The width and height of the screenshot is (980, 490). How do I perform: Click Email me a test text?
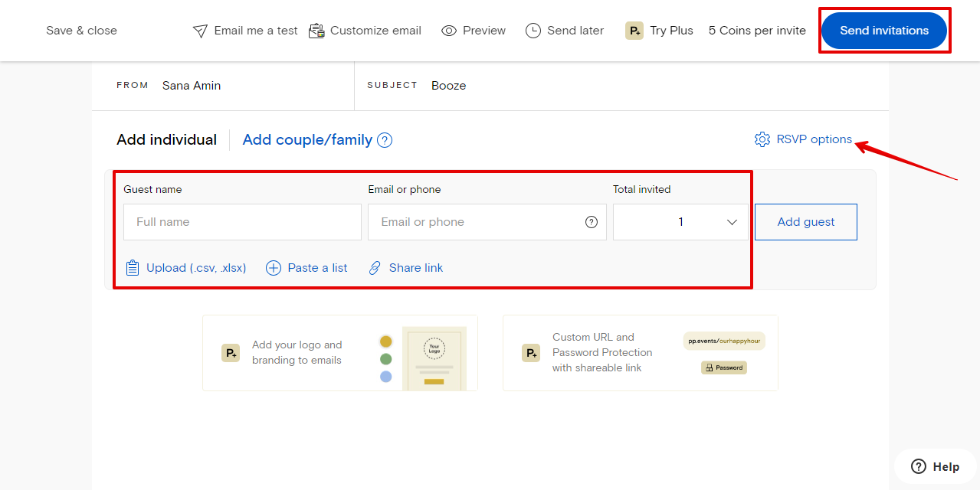[256, 31]
